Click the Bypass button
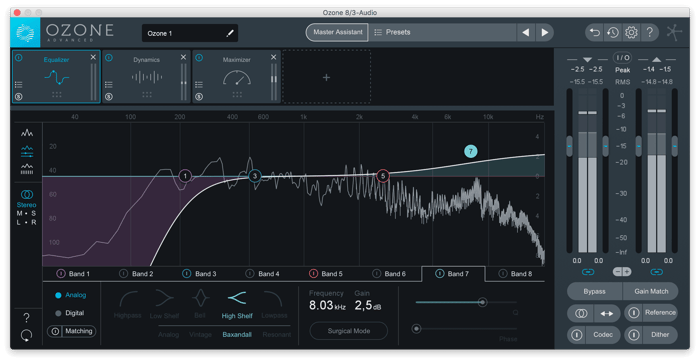 (595, 291)
